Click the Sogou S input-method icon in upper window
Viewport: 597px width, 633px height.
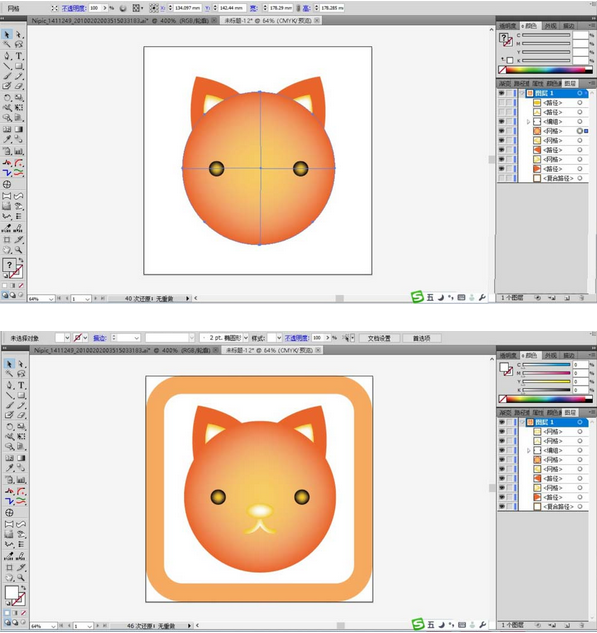(x=417, y=297)
